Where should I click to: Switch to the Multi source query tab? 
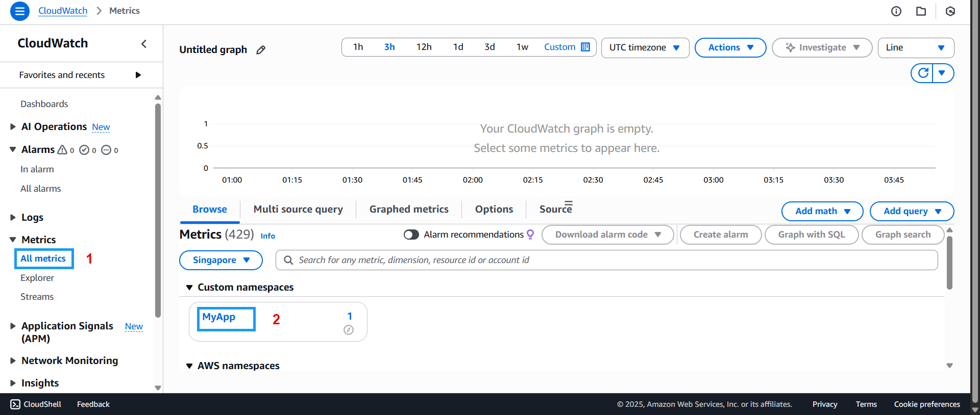(x=298, y=209)
